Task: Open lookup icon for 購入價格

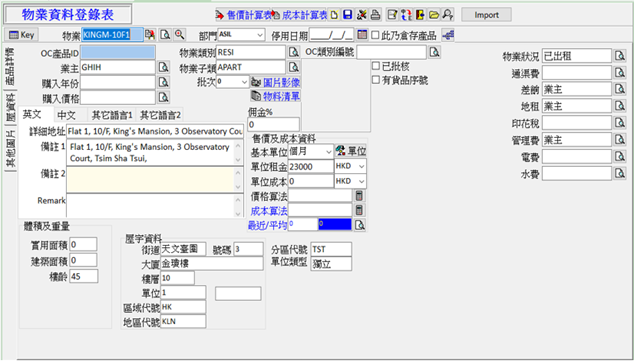Action: [163, 97]
